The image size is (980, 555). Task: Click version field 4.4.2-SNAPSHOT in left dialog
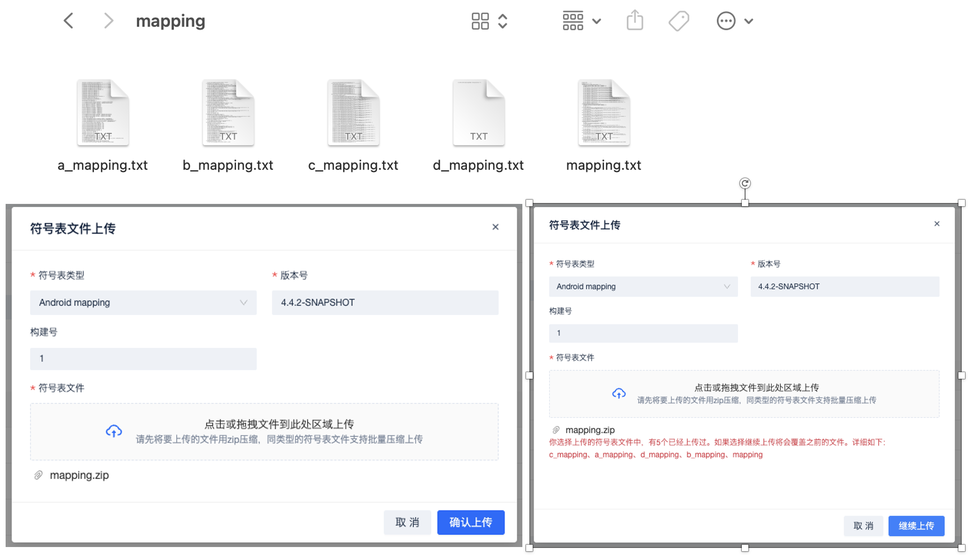click(385, 302)
